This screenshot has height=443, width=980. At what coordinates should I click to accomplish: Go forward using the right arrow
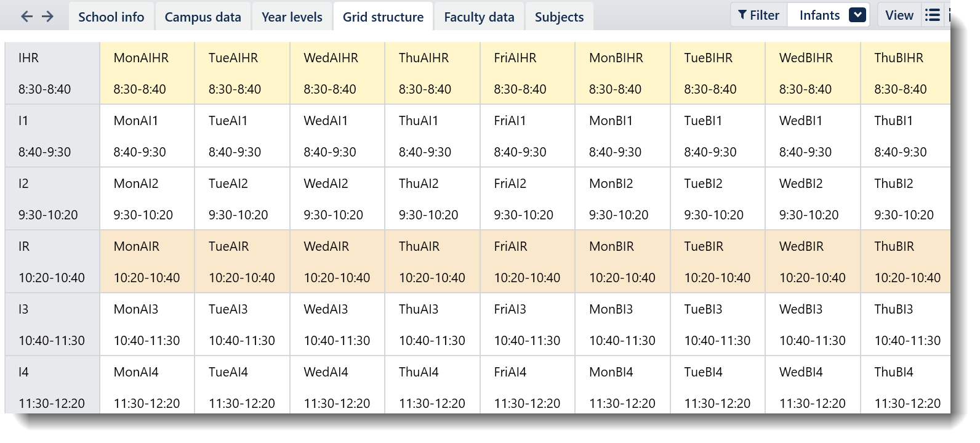pos(47,17)
